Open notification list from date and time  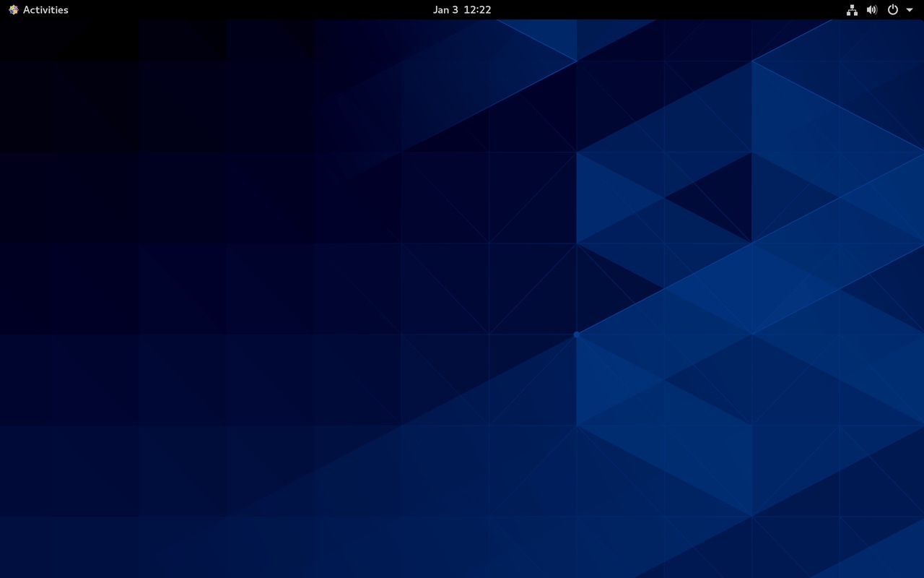coord(462,10)
